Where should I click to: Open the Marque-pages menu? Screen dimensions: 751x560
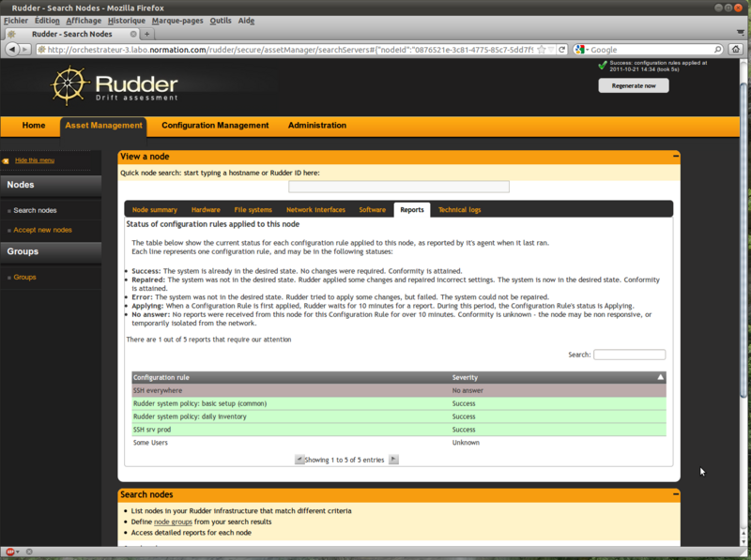click(x=177, y=21)
